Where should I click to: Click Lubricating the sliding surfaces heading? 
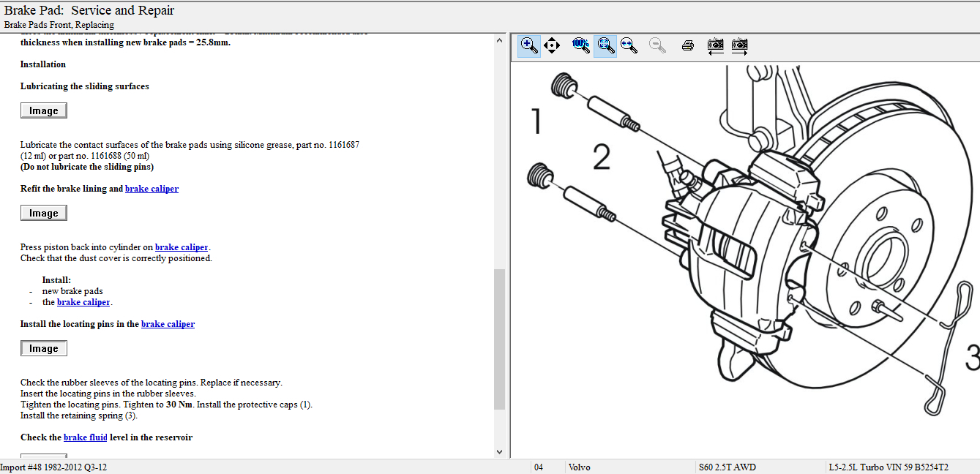[x=85, y=86]
